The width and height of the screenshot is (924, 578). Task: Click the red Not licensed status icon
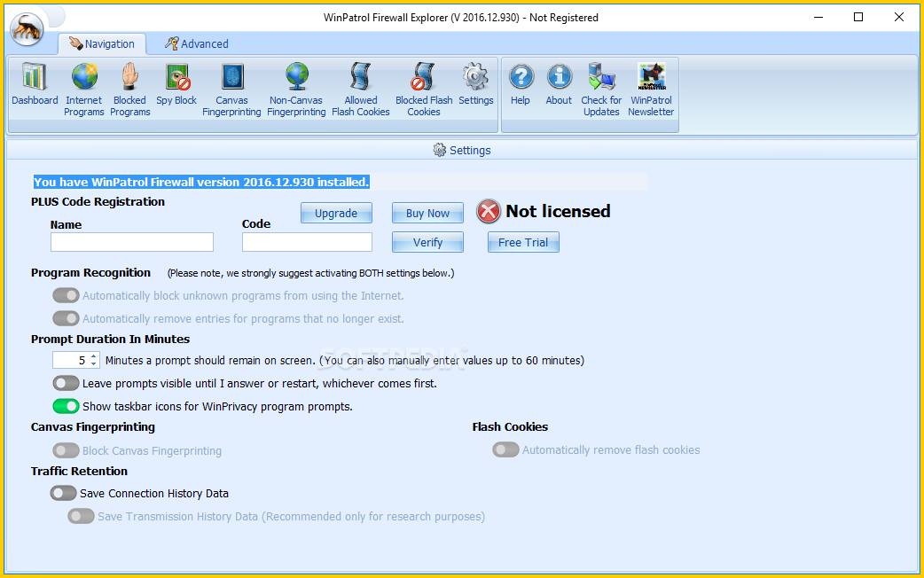coord(489,212)
